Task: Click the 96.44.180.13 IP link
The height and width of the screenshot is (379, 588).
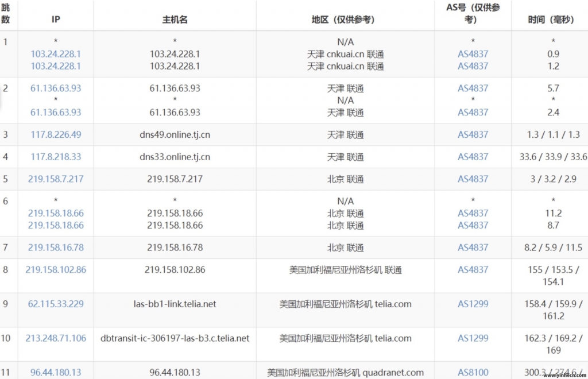Action: point(55,372)
